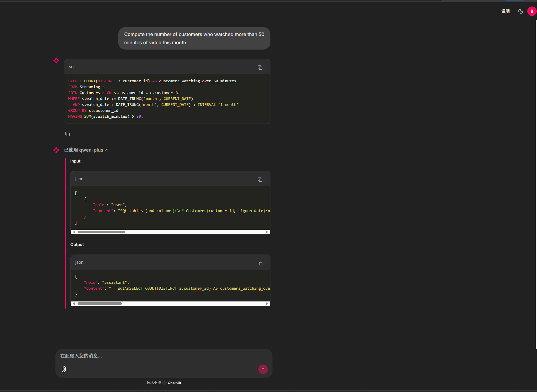This screenshot has height=392, width=537.
Task: Click the '"role": "assistant"' json line
Action: pos(106,283)
